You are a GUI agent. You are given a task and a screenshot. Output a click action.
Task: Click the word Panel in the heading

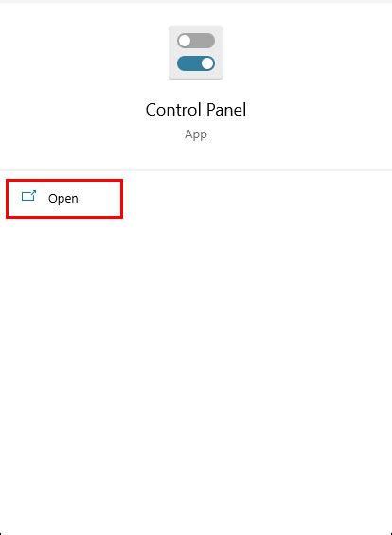pyautogui.click(x=226, y=110)
